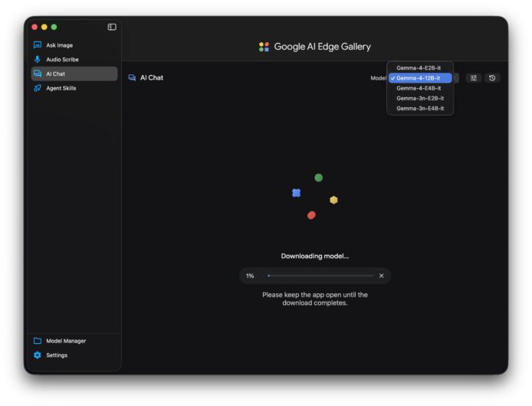Switch to AI Chat section
This screenshot has height=406, width=532.
[x=74, y=74]
